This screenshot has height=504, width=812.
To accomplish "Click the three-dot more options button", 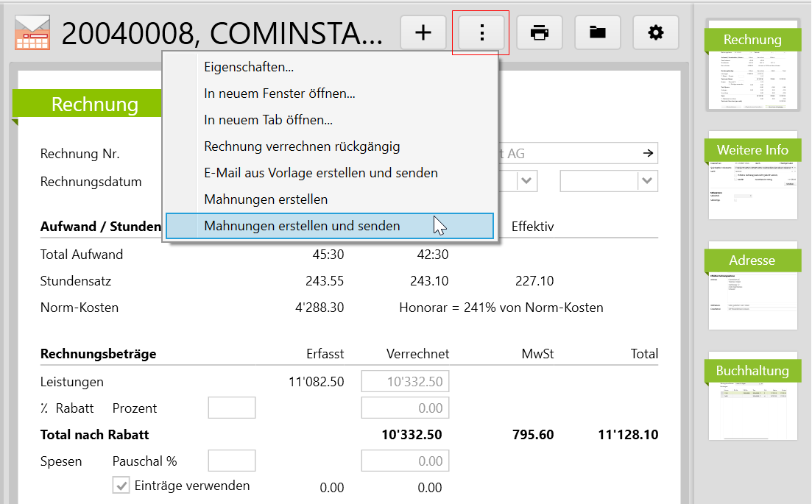I will click(x=481, y=33).
